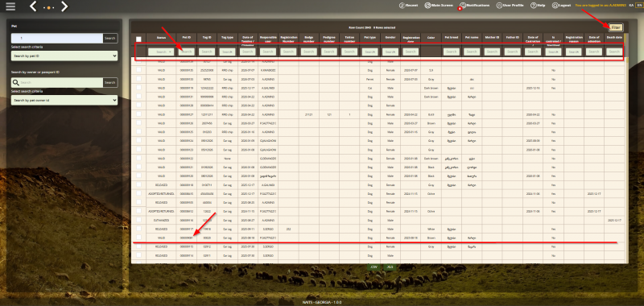Click the 'Ferret' pet type cell
This screenshot has width=644, height=306.
pyautogui.click(x=369, y=79)
